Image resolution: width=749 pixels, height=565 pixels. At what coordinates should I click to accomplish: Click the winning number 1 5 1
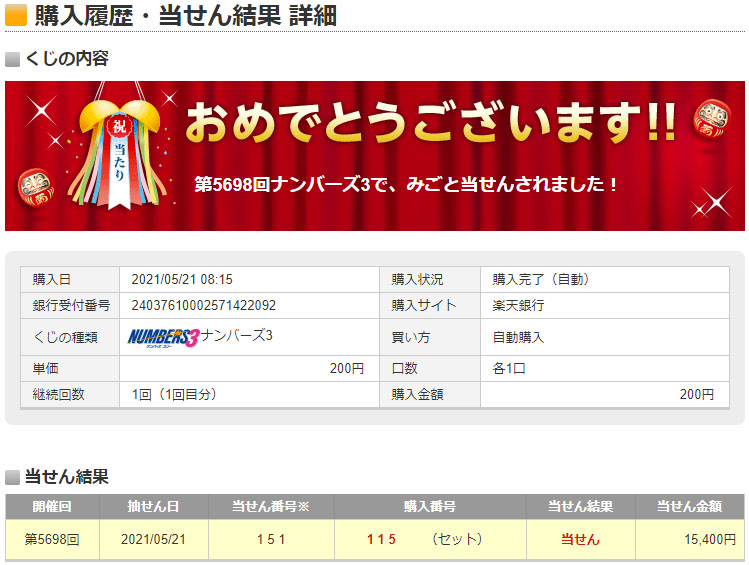(271, 540)
